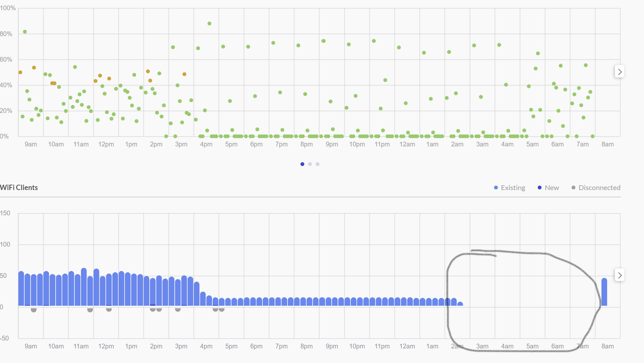Click the New legend dark blue dot
Image resolution: width=644 pixels, height=363 pixels.
[x=540, y=188]
